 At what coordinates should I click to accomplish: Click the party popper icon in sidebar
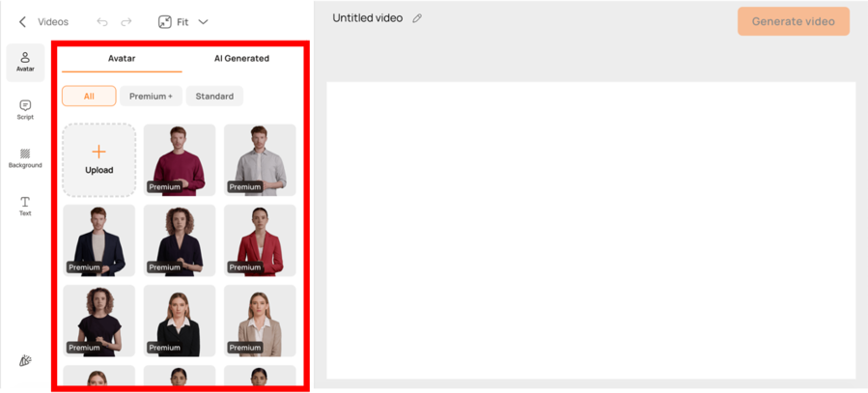tap(25, 360)
